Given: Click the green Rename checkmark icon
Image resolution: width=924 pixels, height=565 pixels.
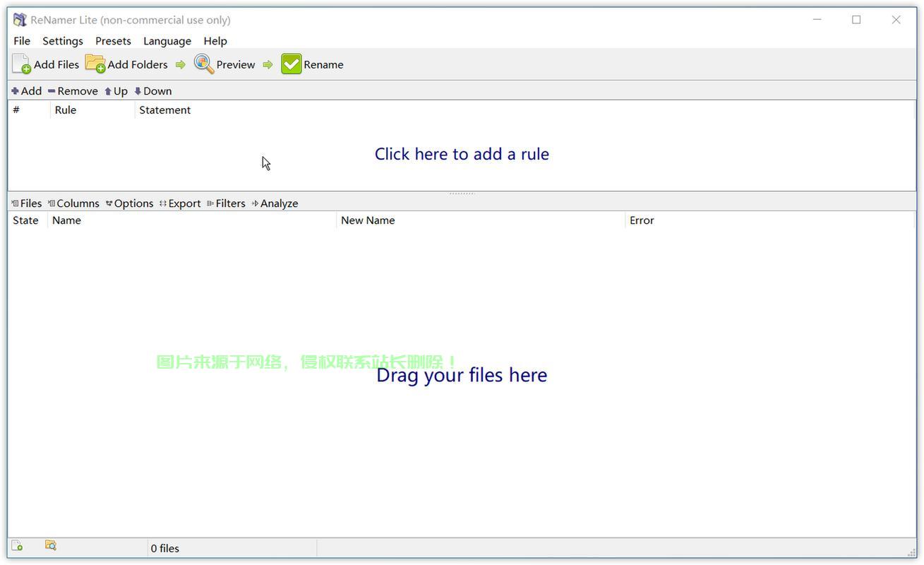Looking at the screenshot, I should click(292, 64).
